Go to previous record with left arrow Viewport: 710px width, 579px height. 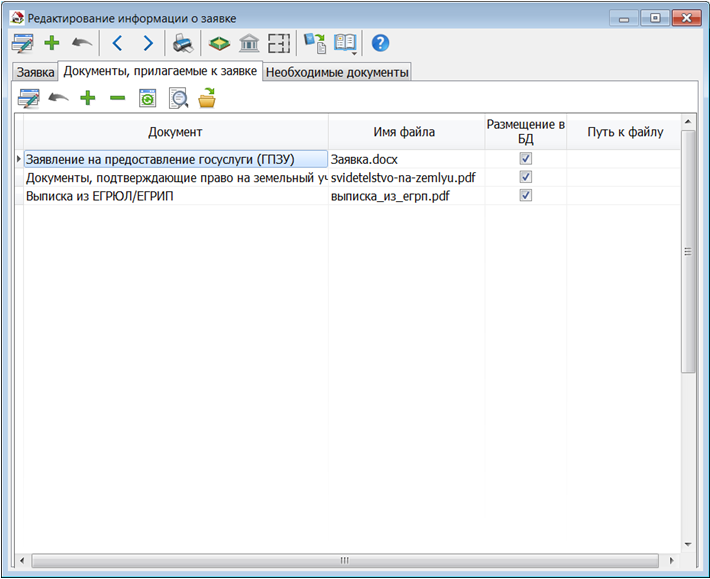117,43
